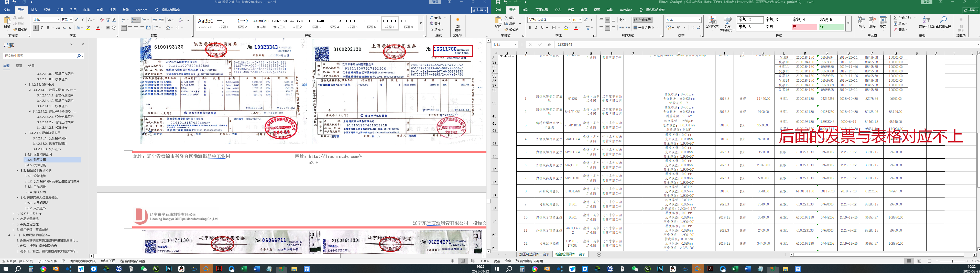Switch navigation pane to 页面 tab
980x273 pixels.
click(x=19, y=66)
